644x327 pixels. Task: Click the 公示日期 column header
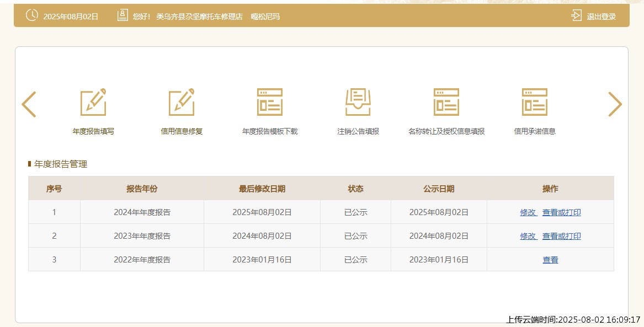click(439, 189)
